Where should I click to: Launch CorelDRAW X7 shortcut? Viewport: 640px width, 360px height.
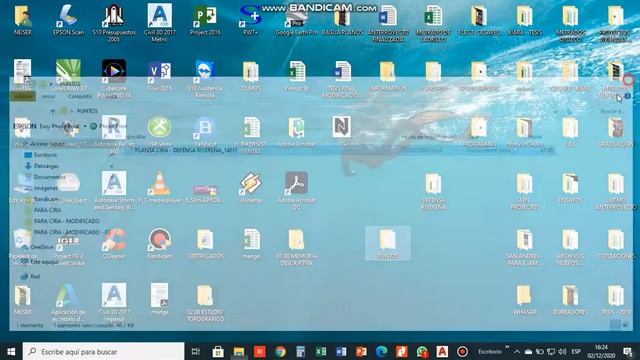coord(68,76)
